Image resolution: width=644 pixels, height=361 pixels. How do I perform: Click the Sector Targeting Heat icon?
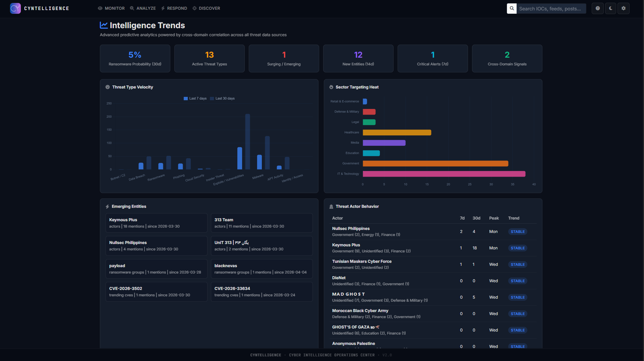[331, 87]
